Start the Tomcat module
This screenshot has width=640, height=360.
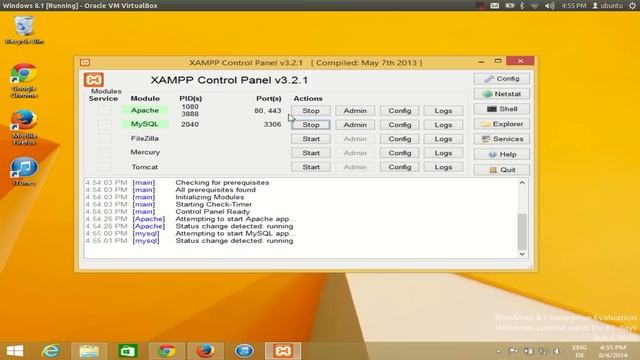[x=311, y=167]
